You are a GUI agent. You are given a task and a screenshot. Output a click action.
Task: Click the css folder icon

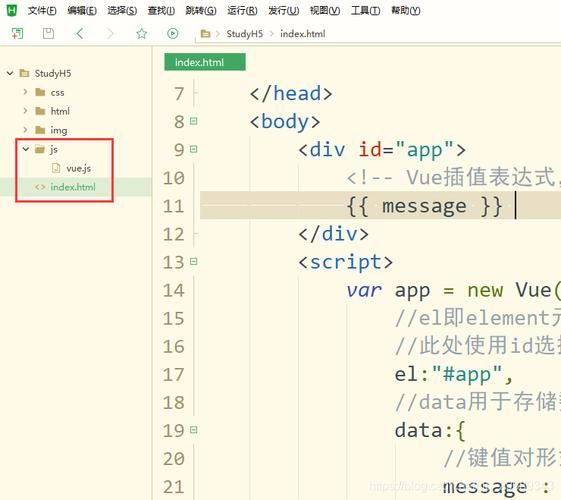tap(40, 92)
